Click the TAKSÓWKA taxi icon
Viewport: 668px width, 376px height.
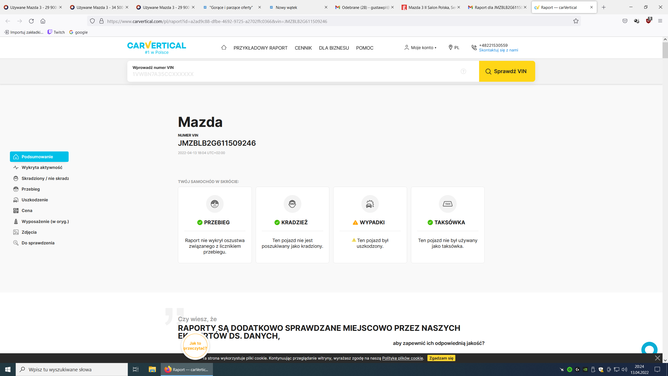click(447, 204)
